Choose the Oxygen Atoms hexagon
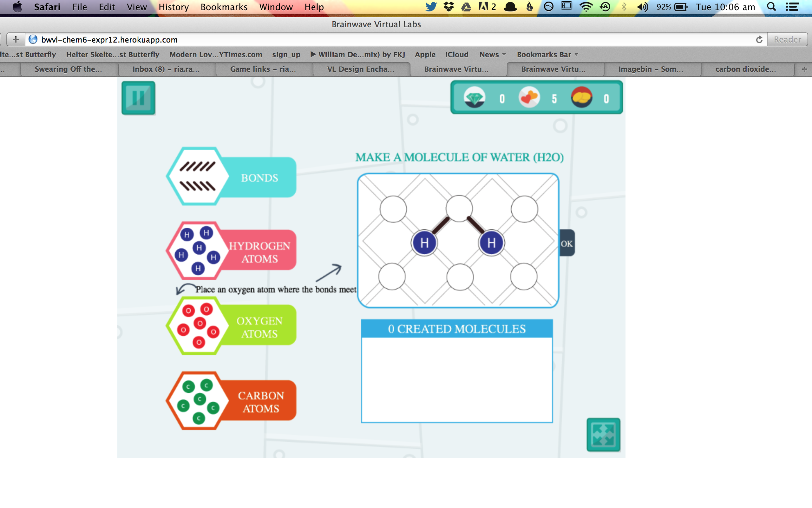812x508 pixels. pos(198,325)
